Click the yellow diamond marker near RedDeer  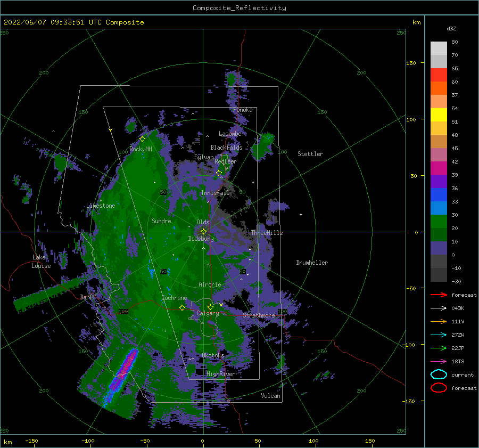(x=219, y=173)
